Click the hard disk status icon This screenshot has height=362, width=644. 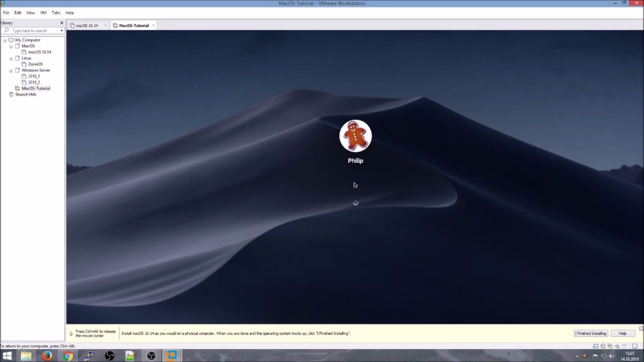[x=596, y=346]
